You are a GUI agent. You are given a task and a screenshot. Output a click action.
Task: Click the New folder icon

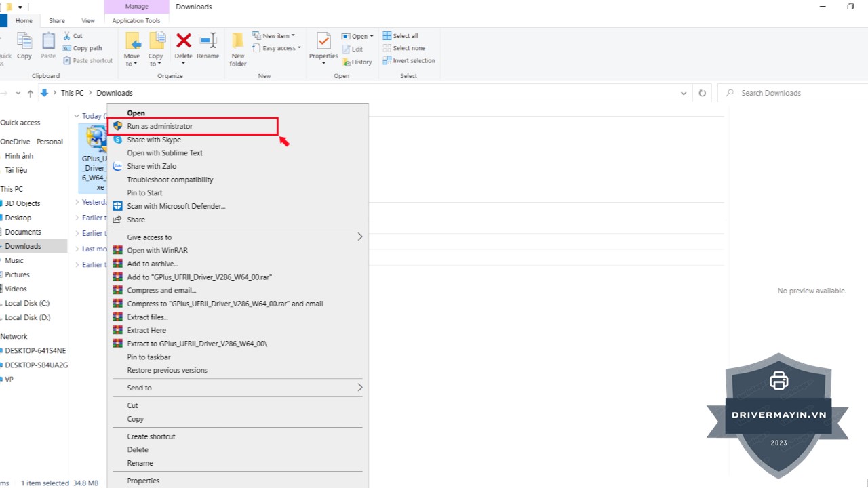pos(238,42)
